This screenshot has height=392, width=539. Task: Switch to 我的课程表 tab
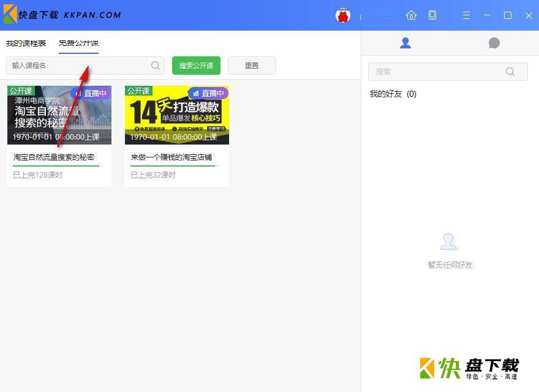point(26,43)
